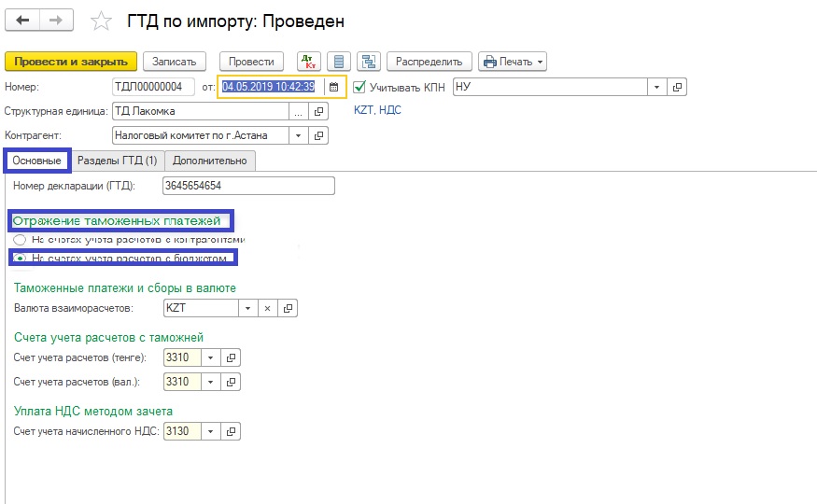Open the Контрагент record with open icon
The height and width of the screenshot is (504, 817).
point(319,135)
